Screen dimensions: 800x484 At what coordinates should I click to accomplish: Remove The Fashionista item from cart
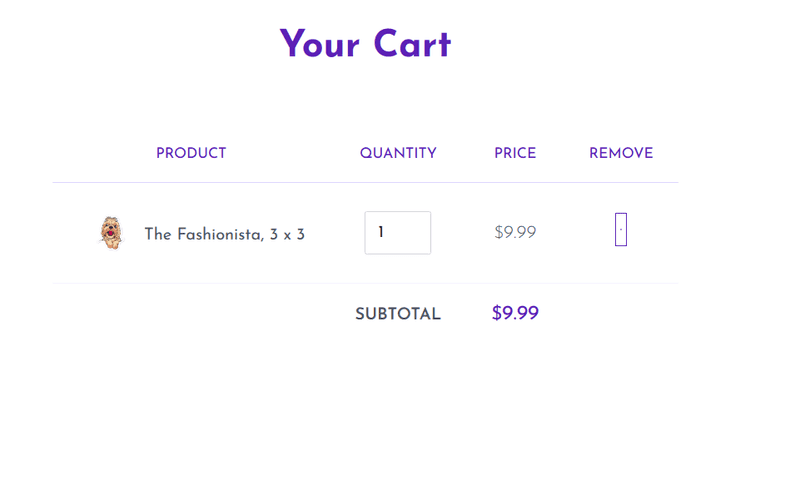tap(620, 230)
